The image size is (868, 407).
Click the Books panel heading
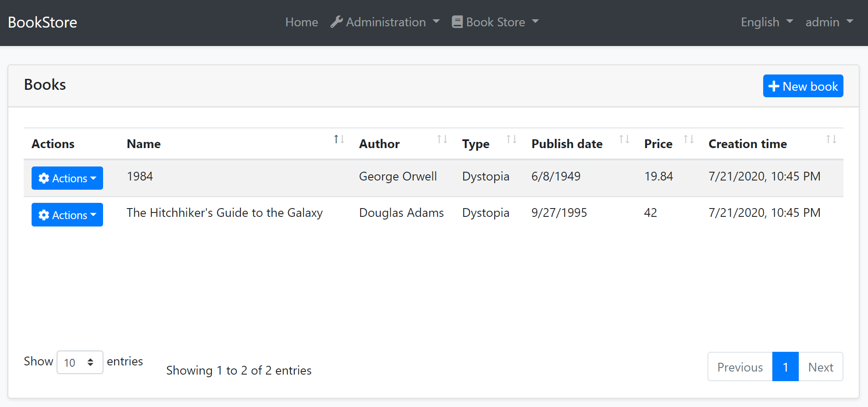click(x=45, y=85)
